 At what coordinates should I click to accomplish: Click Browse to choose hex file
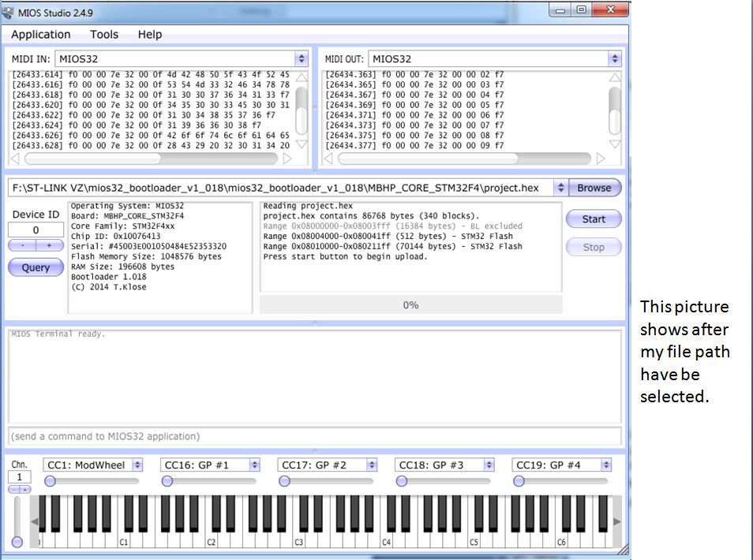tap(594, 188)
